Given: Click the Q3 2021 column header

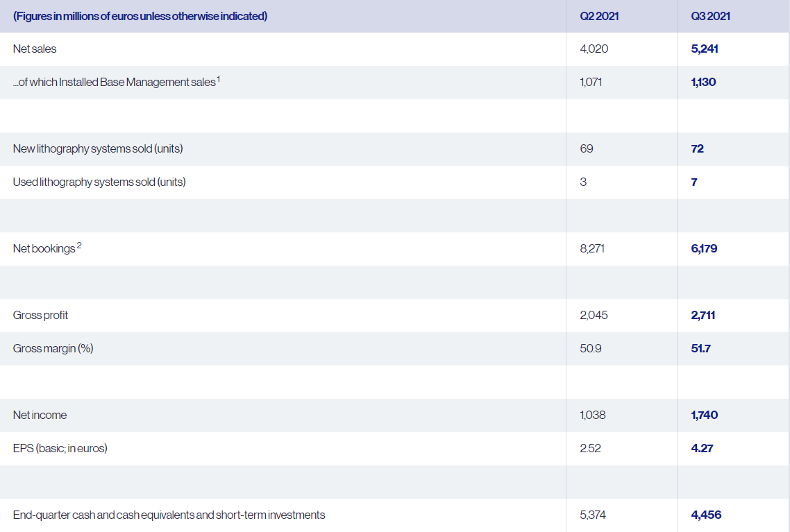Looking at the screenshot, I should click(x=710, y=16).
